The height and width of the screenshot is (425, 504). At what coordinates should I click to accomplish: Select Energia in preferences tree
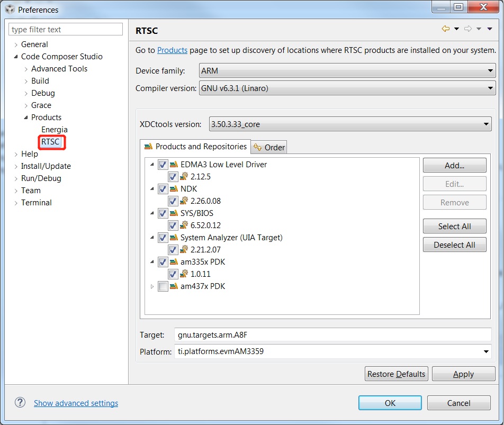(55, 130)
